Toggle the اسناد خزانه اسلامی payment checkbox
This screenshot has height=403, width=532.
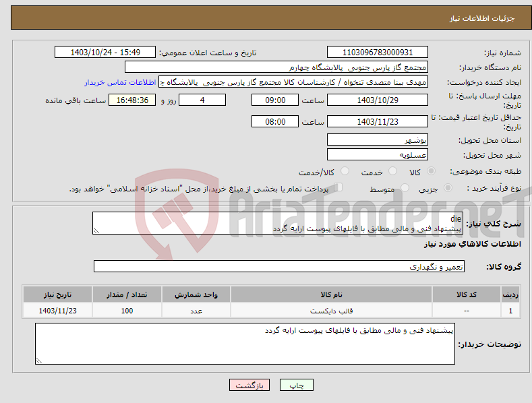[338, 187]
